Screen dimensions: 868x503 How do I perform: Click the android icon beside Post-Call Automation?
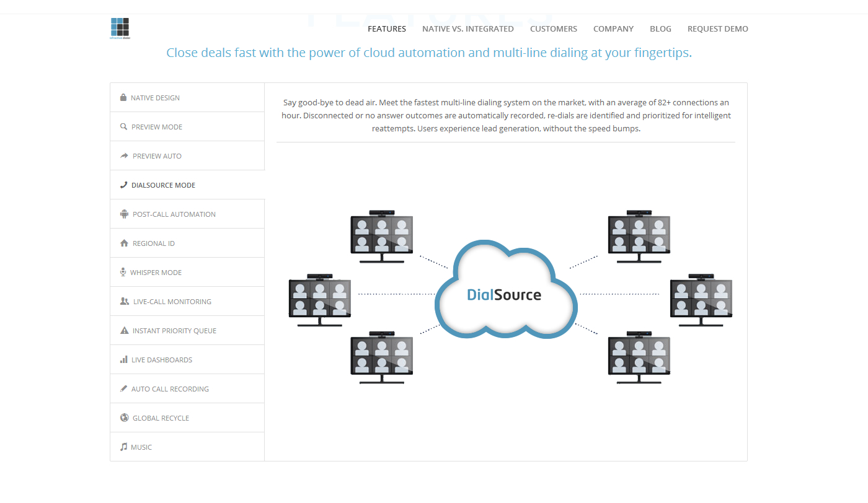tap(124, 214)
